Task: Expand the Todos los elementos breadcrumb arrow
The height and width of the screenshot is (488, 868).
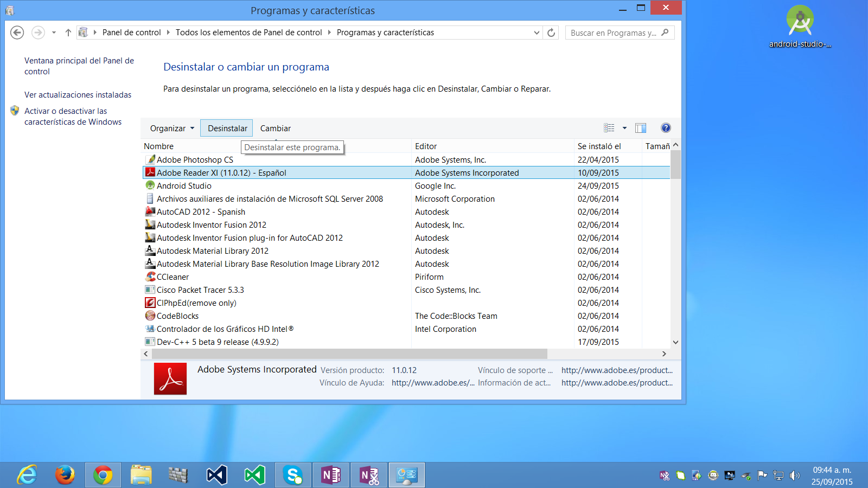Action: pos(329,33)
